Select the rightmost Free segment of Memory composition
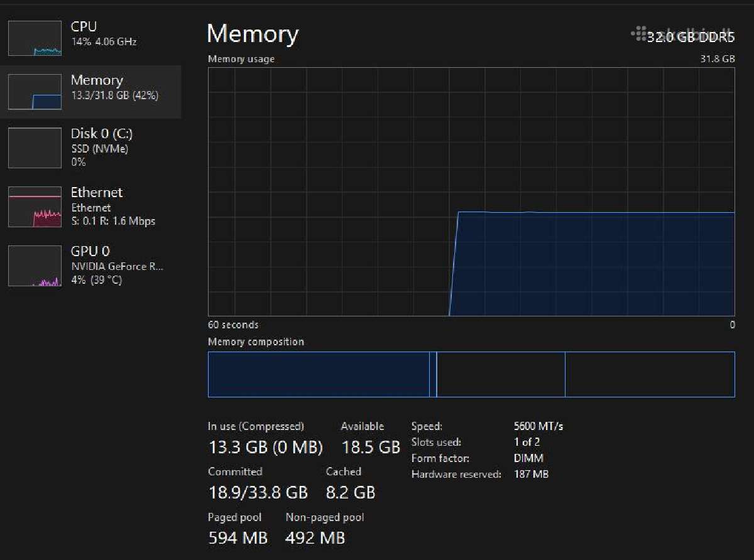The image size is (754, 560). tap(650, 374)
